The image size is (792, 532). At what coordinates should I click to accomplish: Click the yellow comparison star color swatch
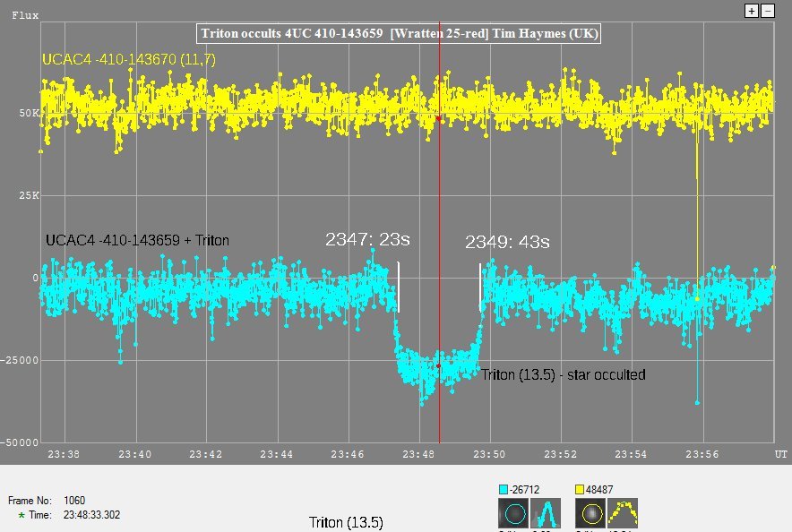coord(580,489)
